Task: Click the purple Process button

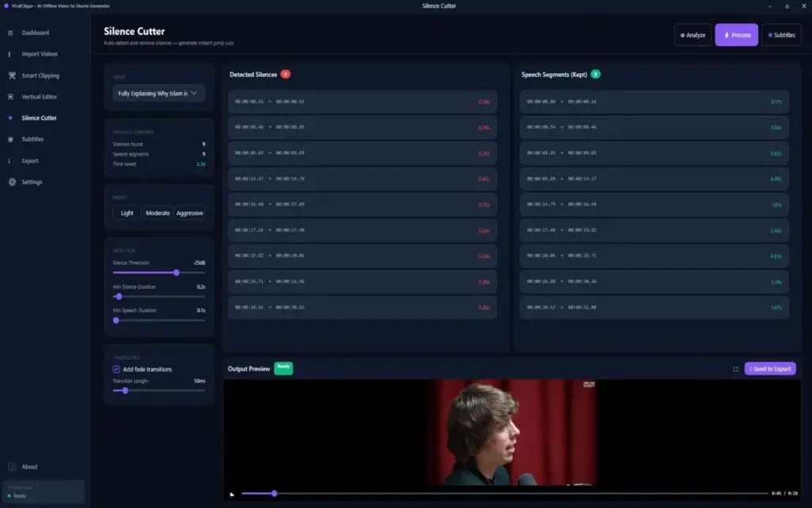Action: pyautogui.click(x=737, y=35)
